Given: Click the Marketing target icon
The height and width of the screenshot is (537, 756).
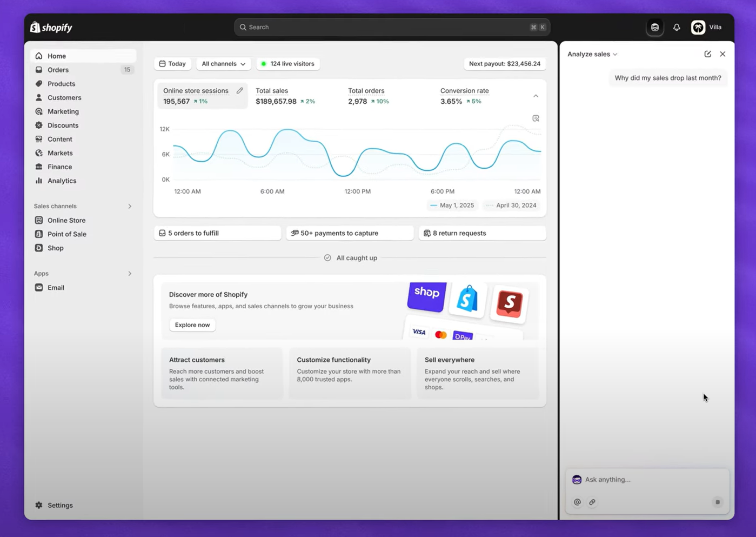Looking at the screenshot, I should [x=39, y=111].
